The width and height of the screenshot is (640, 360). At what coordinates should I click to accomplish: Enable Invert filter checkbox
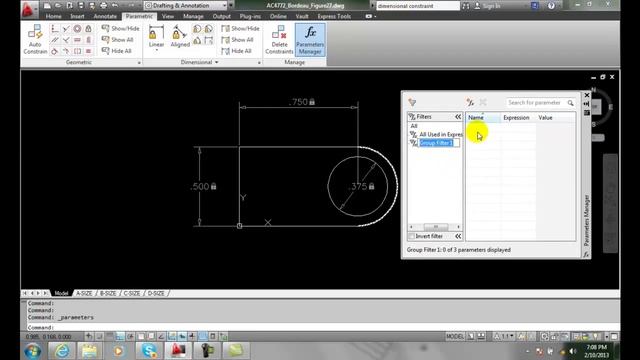click(411, 236)
